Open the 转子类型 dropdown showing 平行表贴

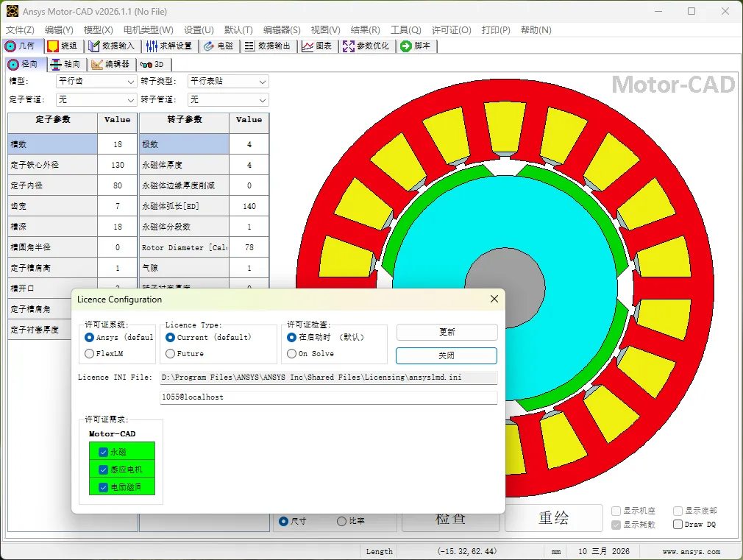pyautogui.click(x=228, y=82)
